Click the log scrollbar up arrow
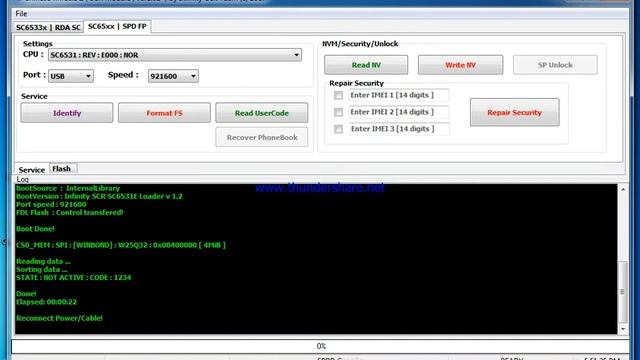Viewport: 640px width, 360px height. tap(623, 189)
